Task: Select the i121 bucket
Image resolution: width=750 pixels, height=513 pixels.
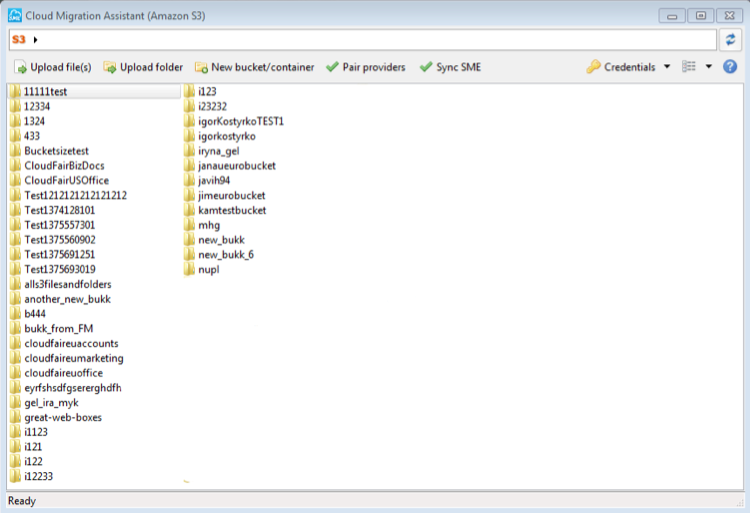Action: click(33, 447)
